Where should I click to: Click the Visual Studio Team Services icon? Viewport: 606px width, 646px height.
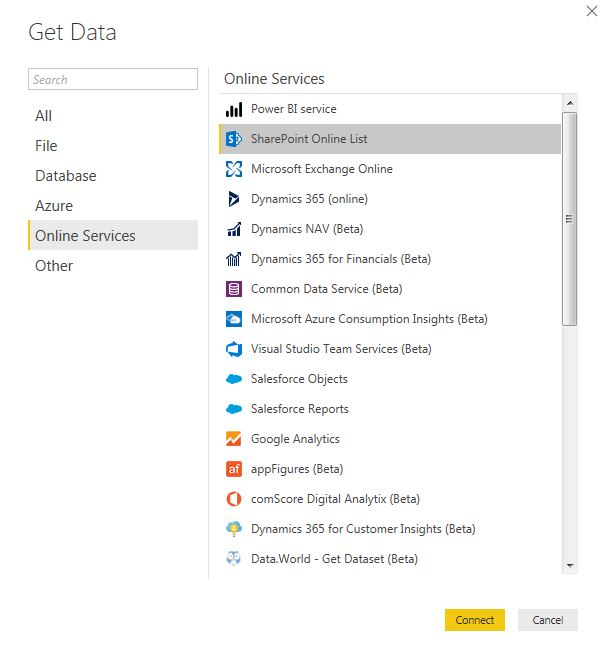click(234, 349)
